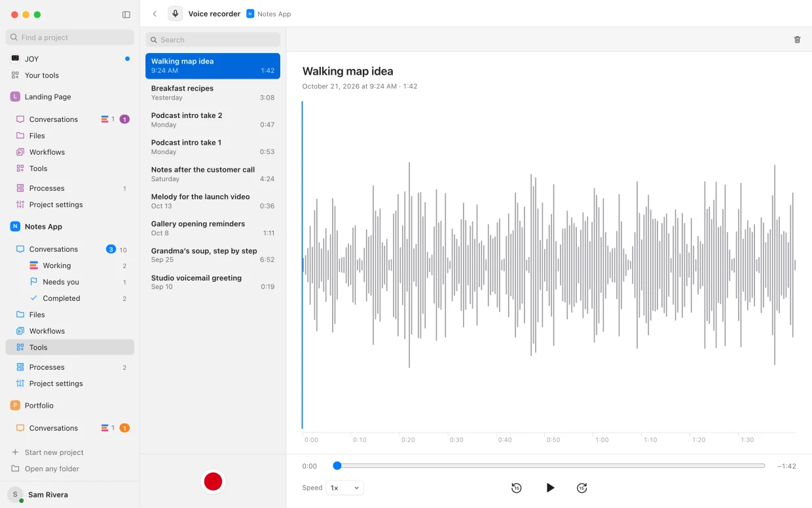This screenshot has height=508, width=812.
Task: Click the remaining time −1:42 label
Action: click(786, 466)
